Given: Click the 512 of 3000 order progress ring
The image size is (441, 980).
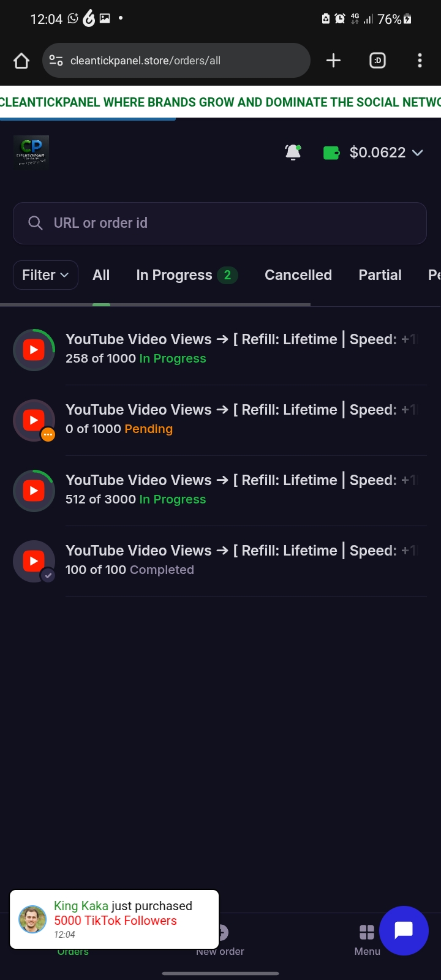Looking at the screenshot, I should click(x=34, y=491).
